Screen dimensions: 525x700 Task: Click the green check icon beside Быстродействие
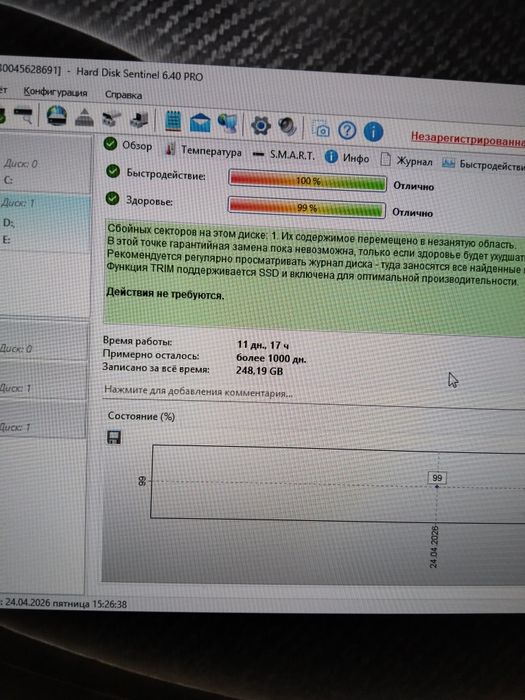113,171
